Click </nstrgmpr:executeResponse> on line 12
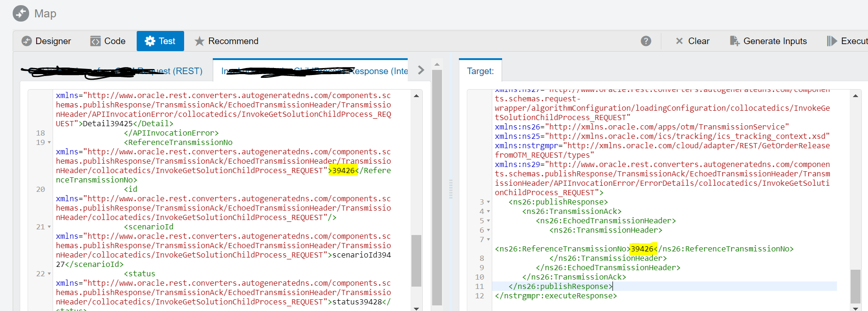The width and height of the screenshot is (868, 311). [556, 296]
